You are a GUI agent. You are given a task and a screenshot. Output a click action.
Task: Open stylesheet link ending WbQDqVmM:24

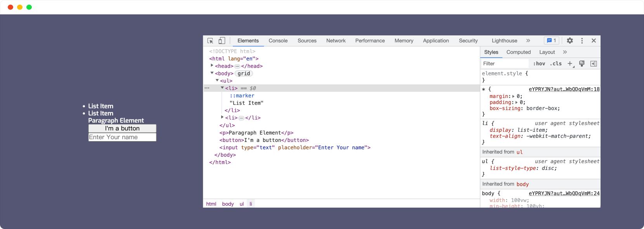point(564,193)
